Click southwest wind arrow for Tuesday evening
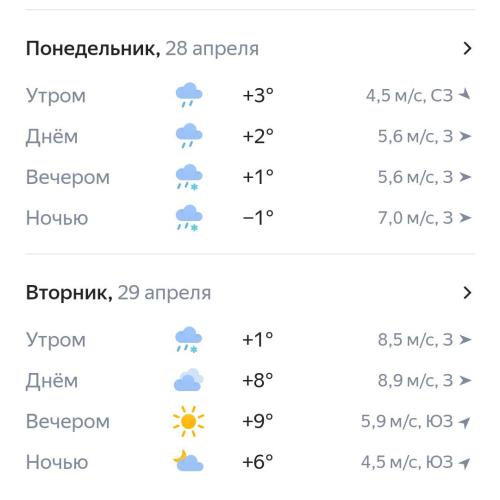This screenshot has width=500, height=500. [464, 422]
